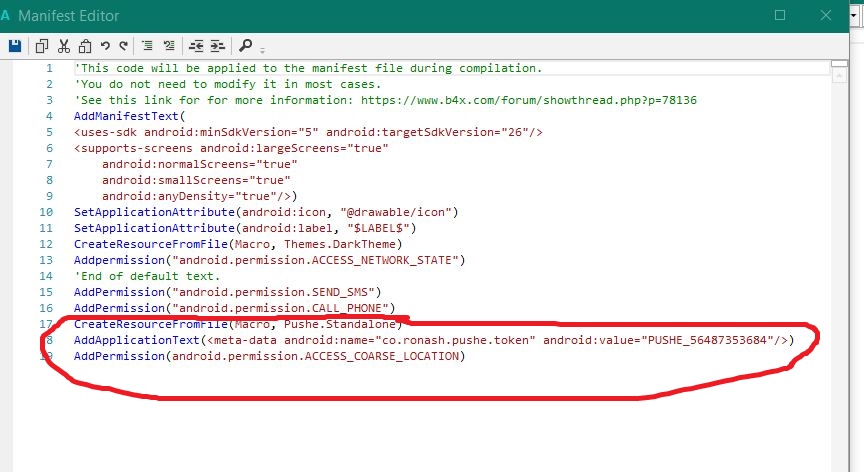The image size is (864, 472).
Task: Redo the last undone edit
Action: 123,46
